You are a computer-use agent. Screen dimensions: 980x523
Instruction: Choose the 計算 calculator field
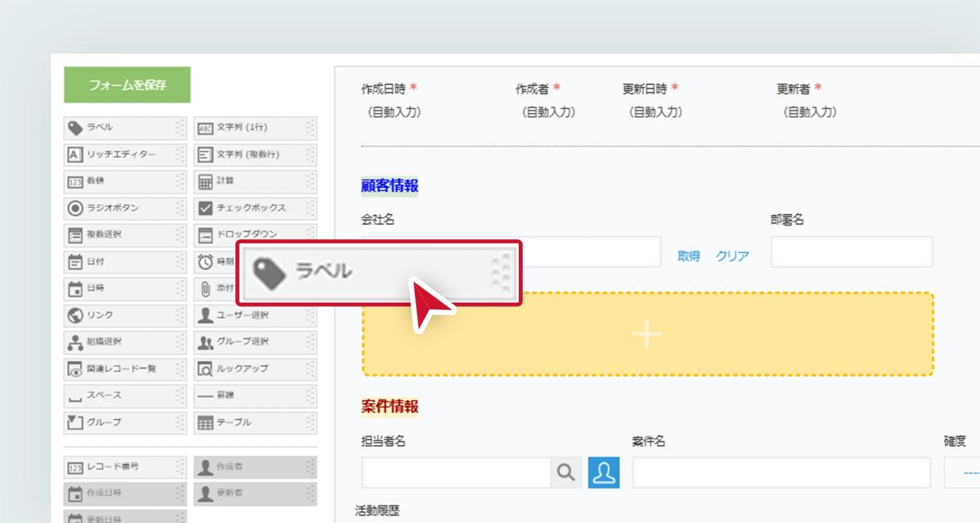pyautogui.click(x=255, y=182)
